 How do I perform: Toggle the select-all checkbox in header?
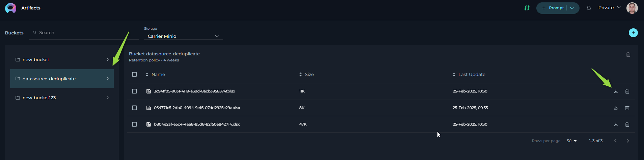coord(134,75)
